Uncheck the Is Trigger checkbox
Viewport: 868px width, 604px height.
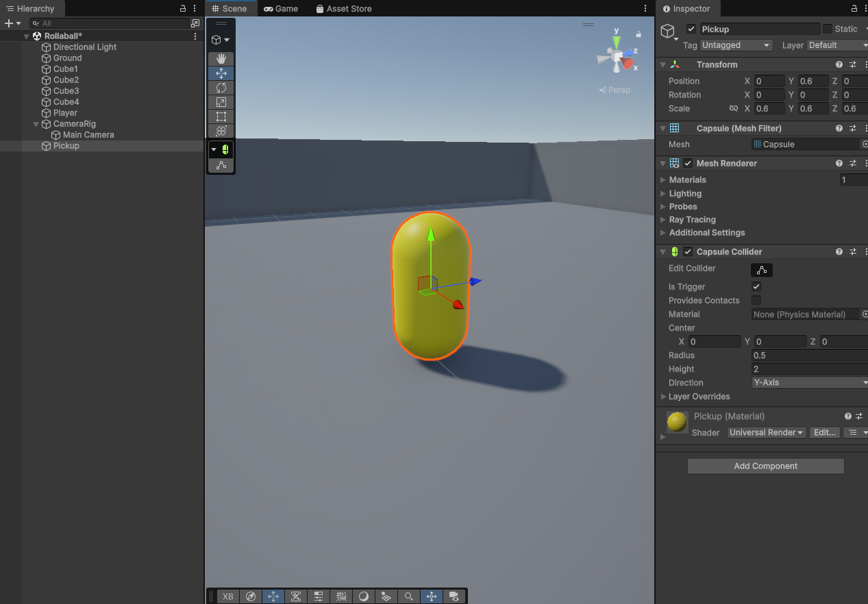(756, 287)
